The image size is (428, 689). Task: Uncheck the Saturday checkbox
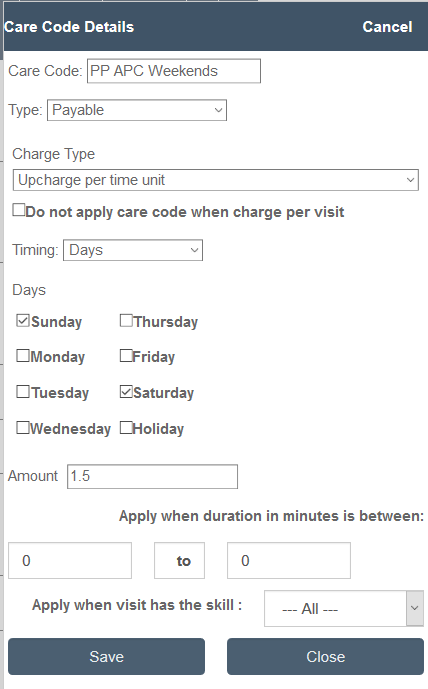(x=126, y=392)
